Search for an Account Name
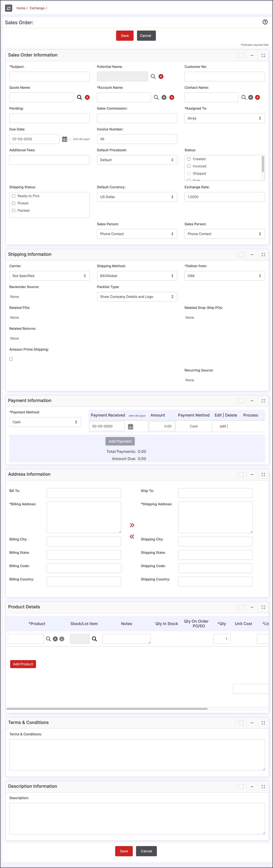This screenshot has width=273, height=868. (156, 97)
